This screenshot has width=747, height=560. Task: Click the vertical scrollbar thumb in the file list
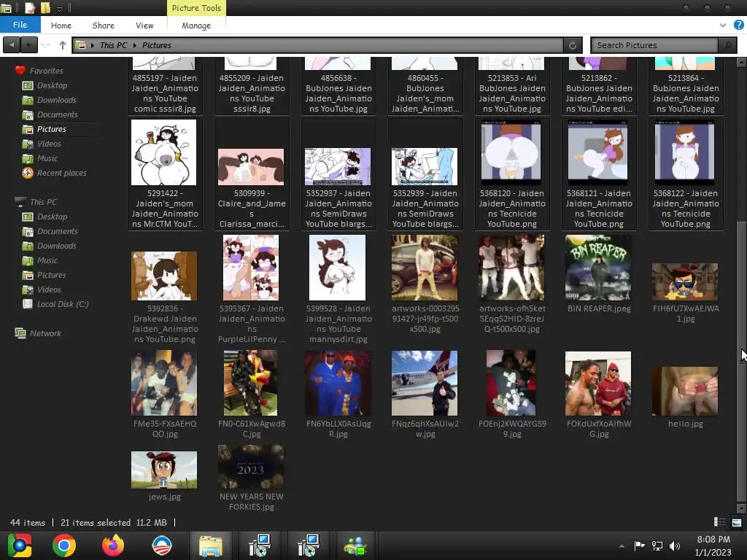(741, 361)
